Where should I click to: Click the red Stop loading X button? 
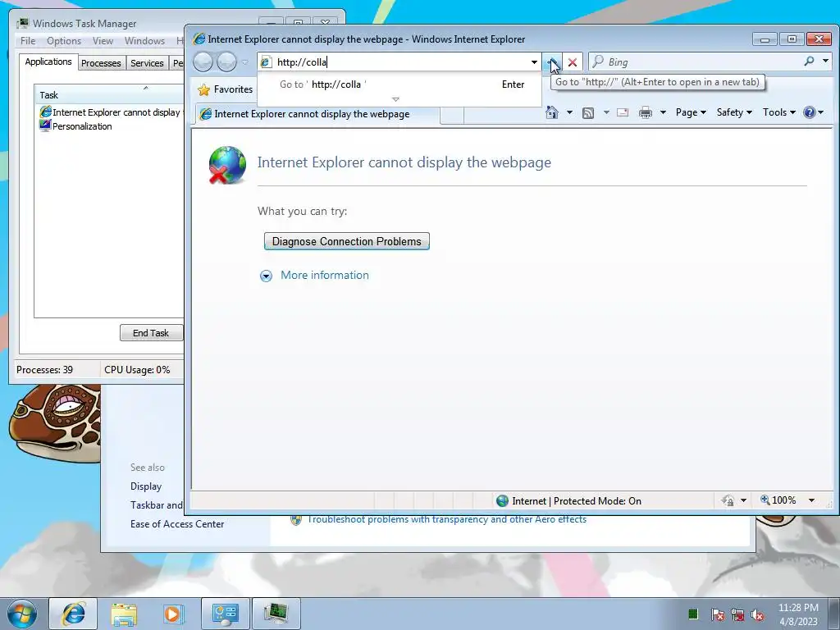[572, 62]
